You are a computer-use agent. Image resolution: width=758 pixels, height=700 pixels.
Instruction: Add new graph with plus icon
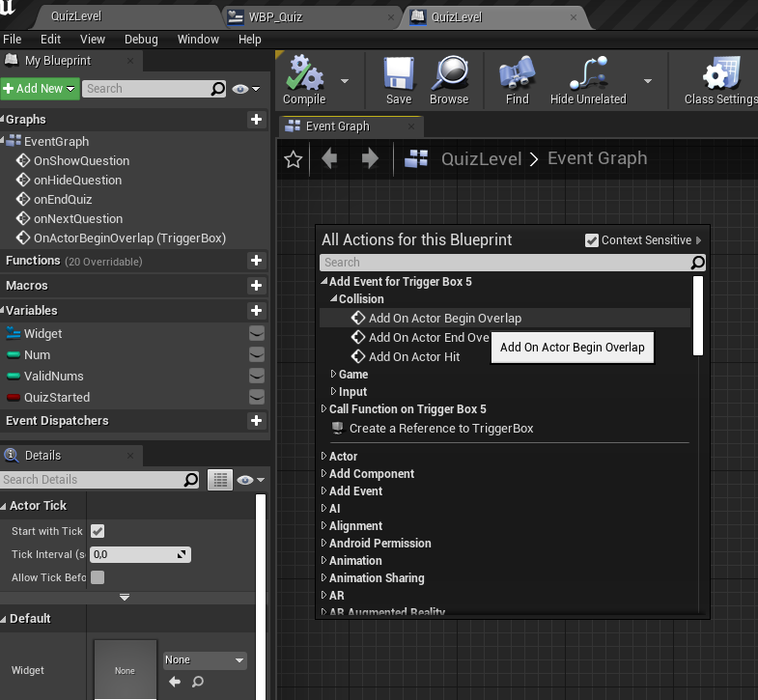tap(256, 120)
